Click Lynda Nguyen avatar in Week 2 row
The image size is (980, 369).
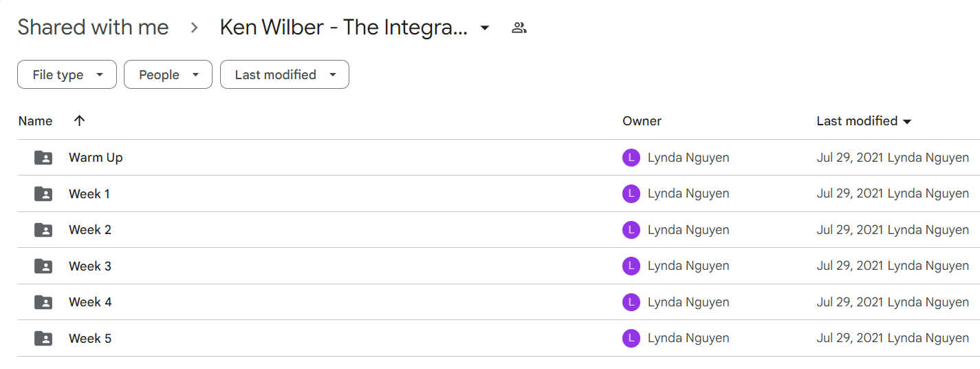point(631,230)
